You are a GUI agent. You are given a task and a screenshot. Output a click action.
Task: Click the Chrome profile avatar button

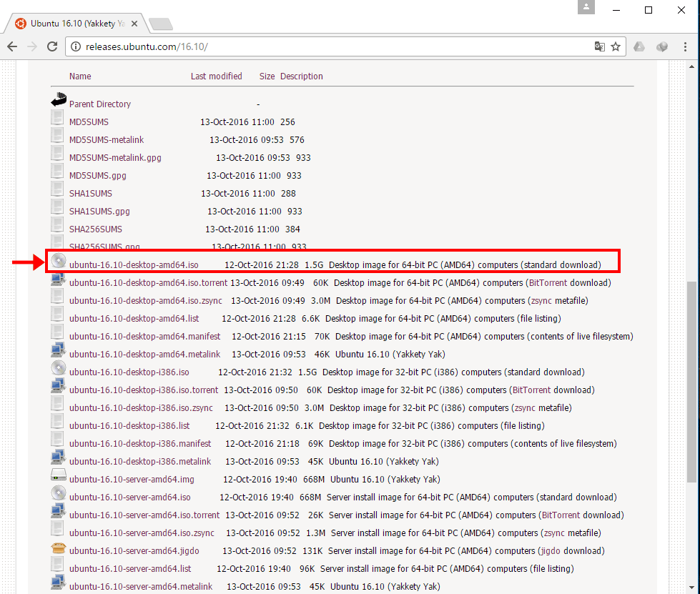pos(586,7)
